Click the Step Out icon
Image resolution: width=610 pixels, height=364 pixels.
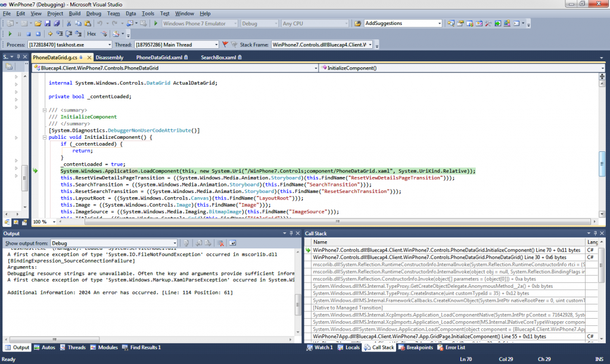coord(78,34)
